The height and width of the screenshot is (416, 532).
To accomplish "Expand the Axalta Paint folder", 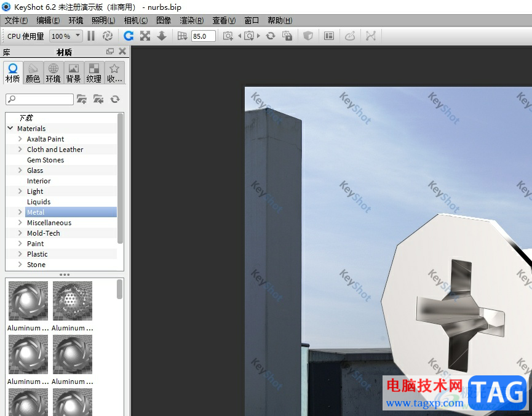I will [x=20, y=139].
